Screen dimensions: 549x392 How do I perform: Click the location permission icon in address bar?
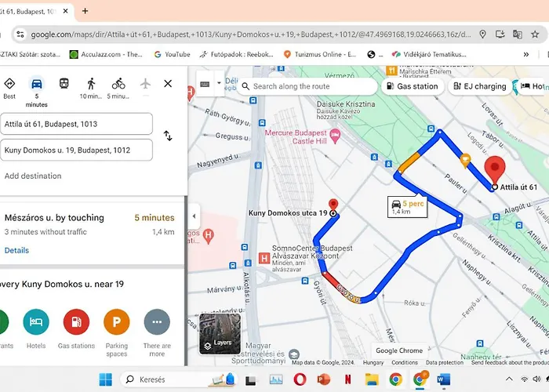[482, 34]
